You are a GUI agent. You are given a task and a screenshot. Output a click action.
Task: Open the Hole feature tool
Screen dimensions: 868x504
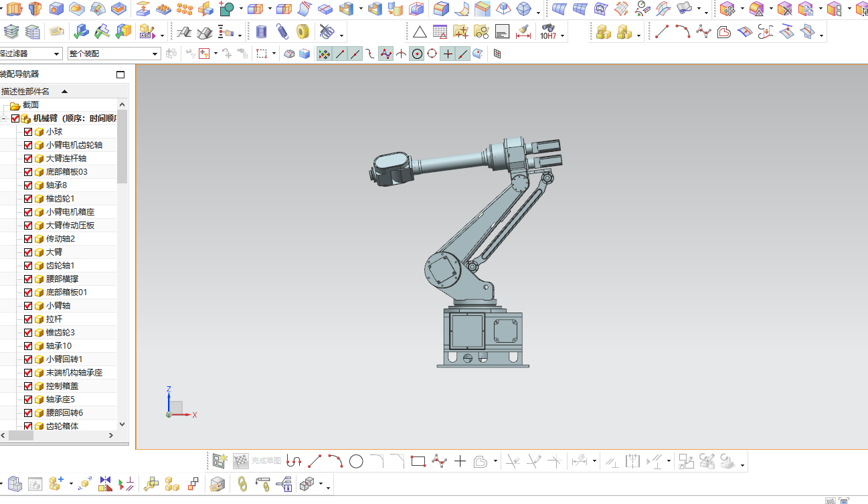[x=56, y=9]
